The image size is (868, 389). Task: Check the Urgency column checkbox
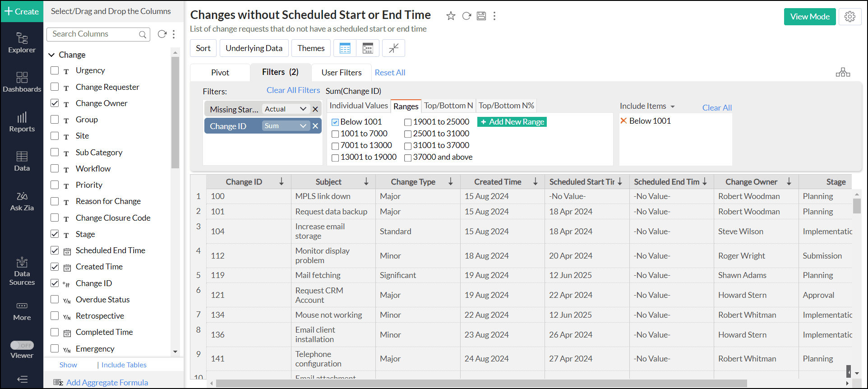point(55,70)
